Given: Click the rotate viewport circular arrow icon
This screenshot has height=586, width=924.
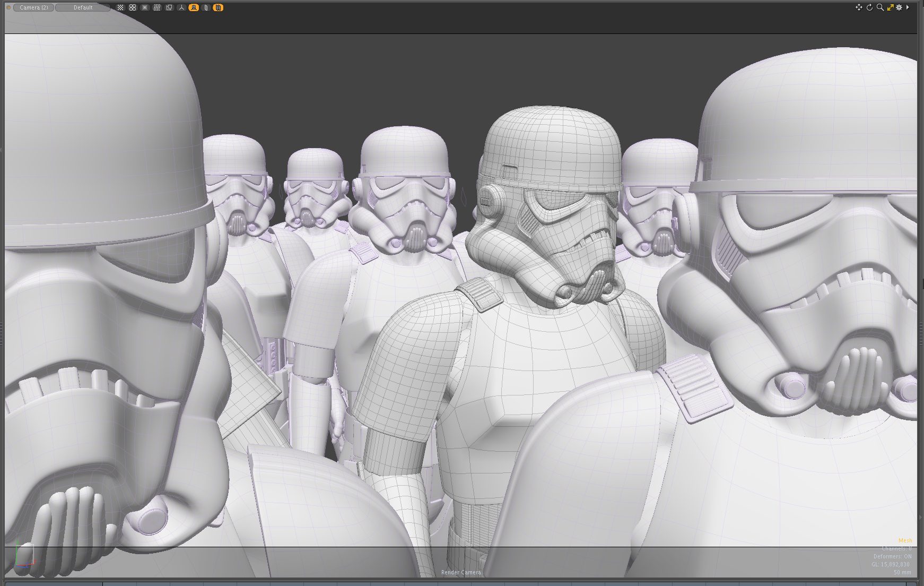Looking at the screenshot, I should 869,7.
